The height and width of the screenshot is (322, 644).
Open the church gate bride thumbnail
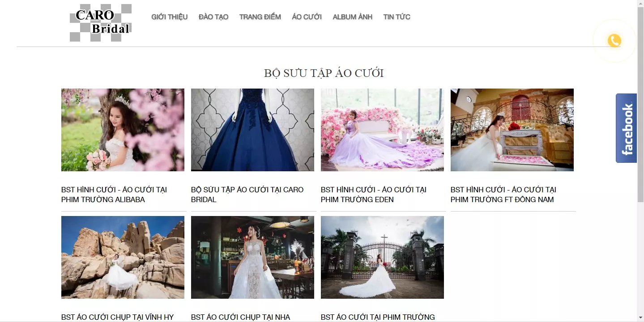pyautogui.click(x=382, y=257)
